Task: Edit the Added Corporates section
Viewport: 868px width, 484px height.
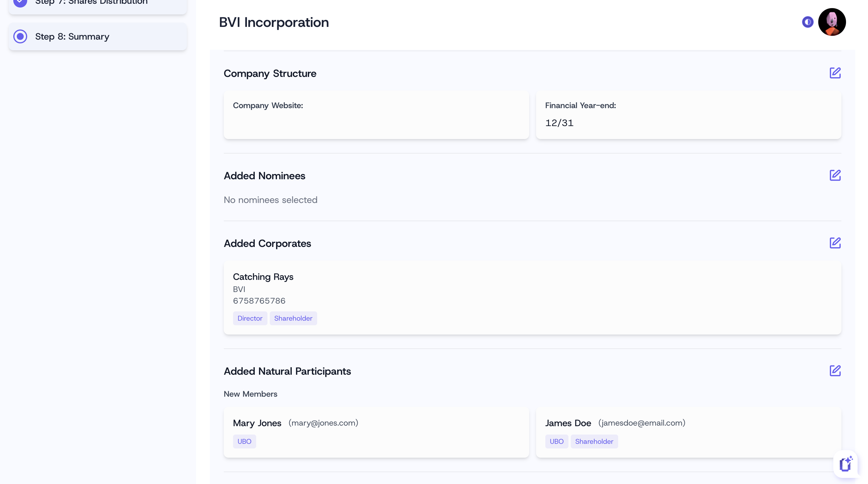Action: (x=835, y=243)
